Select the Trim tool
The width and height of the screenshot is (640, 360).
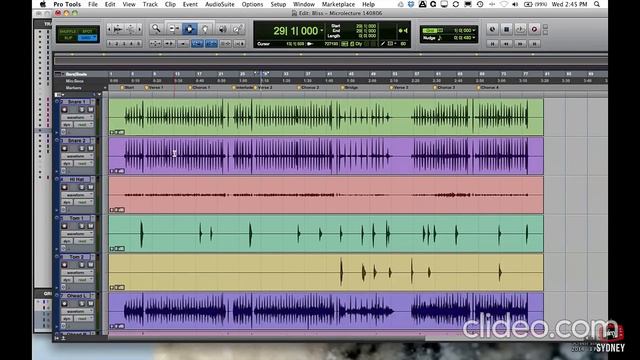point(174,29)
